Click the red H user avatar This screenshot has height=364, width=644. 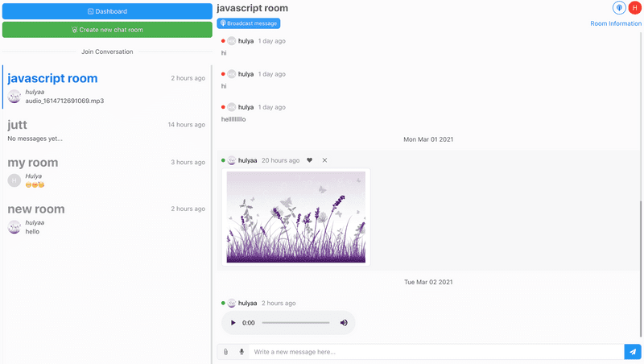point(634,8)
